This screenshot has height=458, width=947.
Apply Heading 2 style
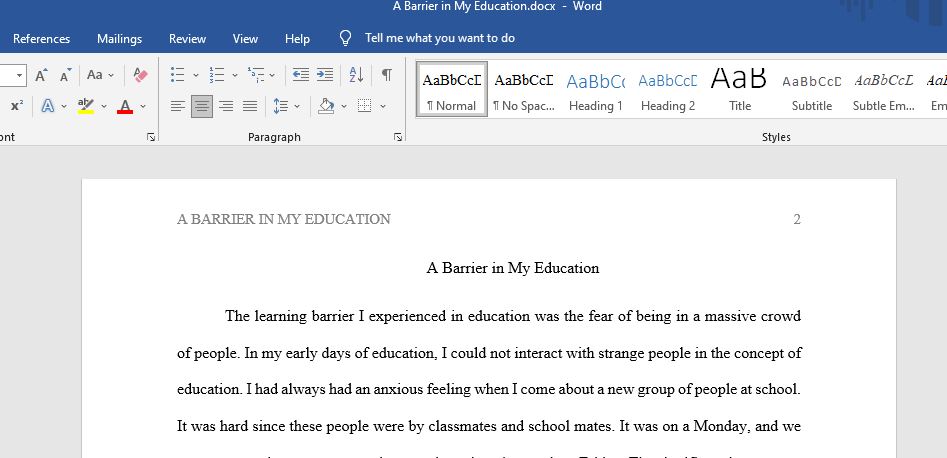point(667,88)
